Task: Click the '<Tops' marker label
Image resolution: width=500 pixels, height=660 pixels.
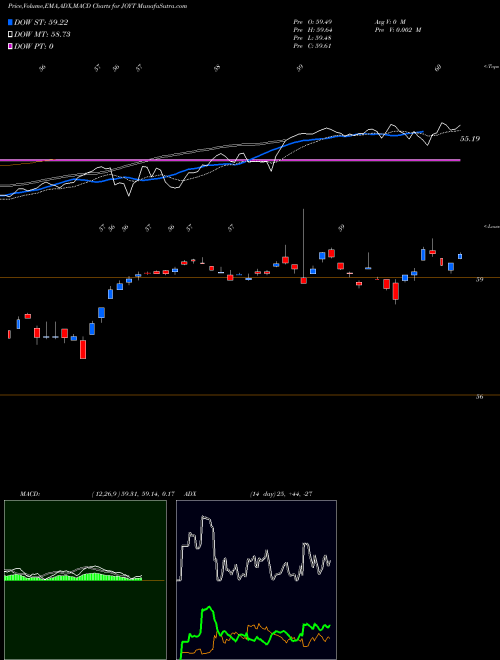Action: pos(491,67)
